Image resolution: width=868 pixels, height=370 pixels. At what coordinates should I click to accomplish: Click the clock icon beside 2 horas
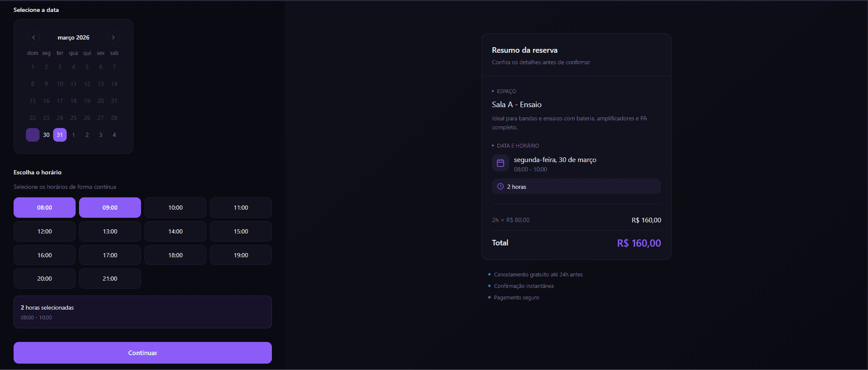click(500, 187)
